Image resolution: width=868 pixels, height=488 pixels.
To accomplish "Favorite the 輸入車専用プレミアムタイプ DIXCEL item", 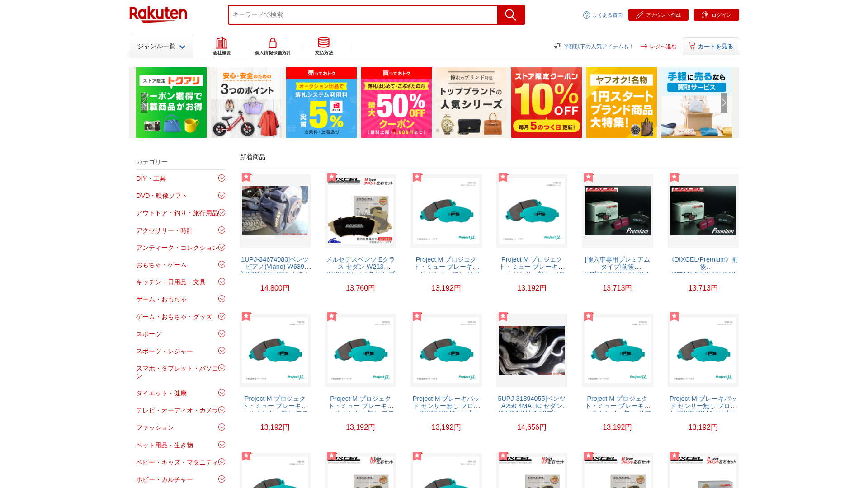I will pyautogui.click(x=589, y=177).
